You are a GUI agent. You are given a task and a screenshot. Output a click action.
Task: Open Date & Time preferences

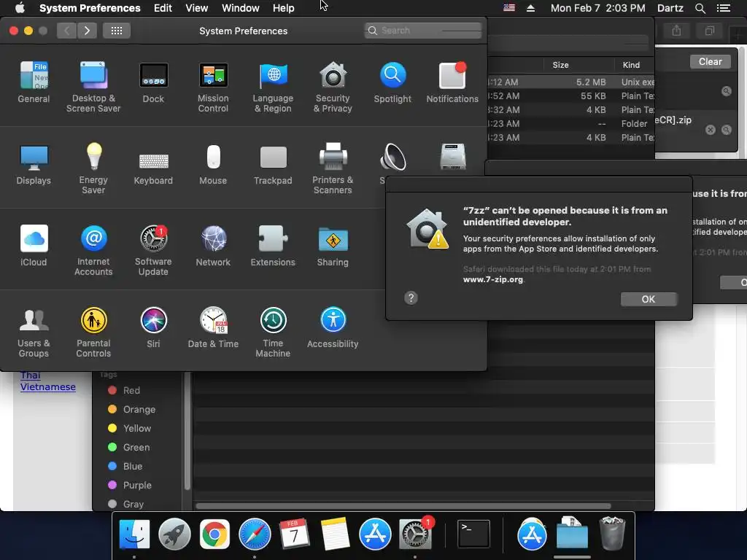tap(213, 327)
